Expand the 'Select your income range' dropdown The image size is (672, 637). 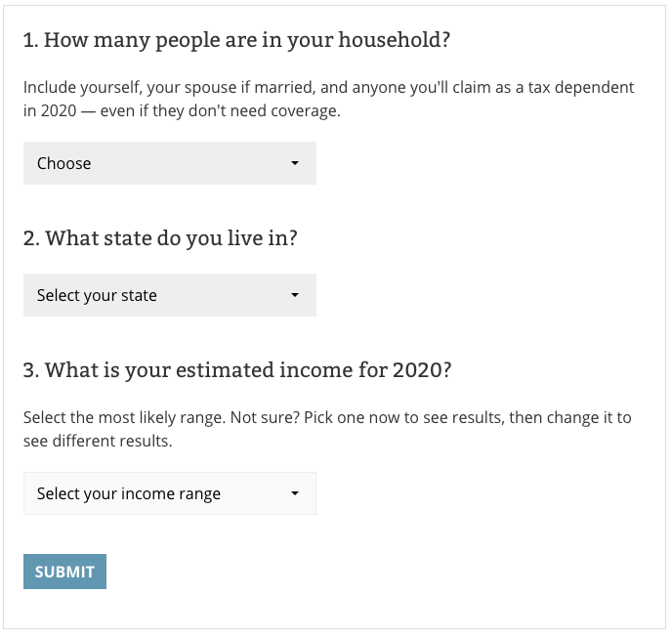tap(169, 493)
